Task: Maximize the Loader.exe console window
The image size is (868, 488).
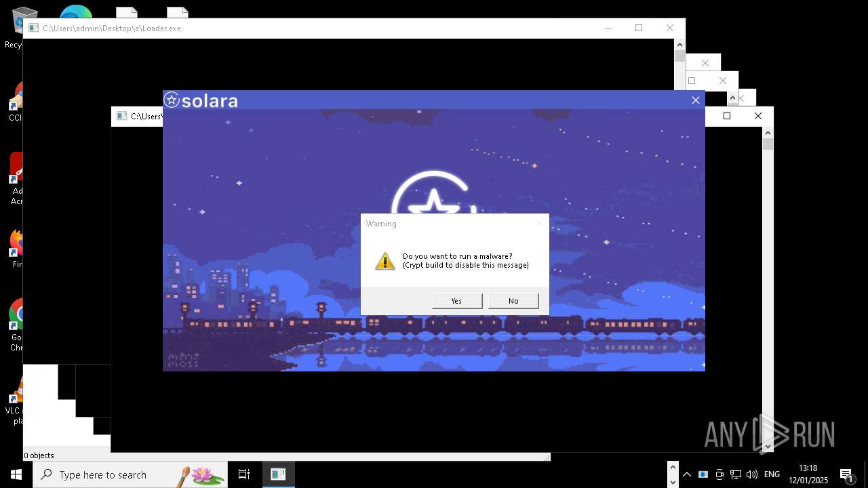Action: pos(639,28)
